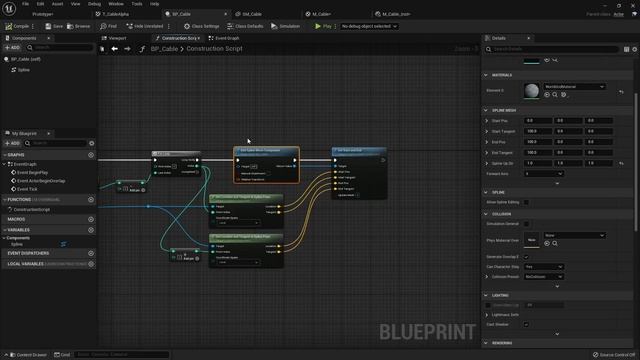Viewport: 640px width, 360px height.
Task: Open the Collision Presets dropdown
Action: click(x=544, y=277)
